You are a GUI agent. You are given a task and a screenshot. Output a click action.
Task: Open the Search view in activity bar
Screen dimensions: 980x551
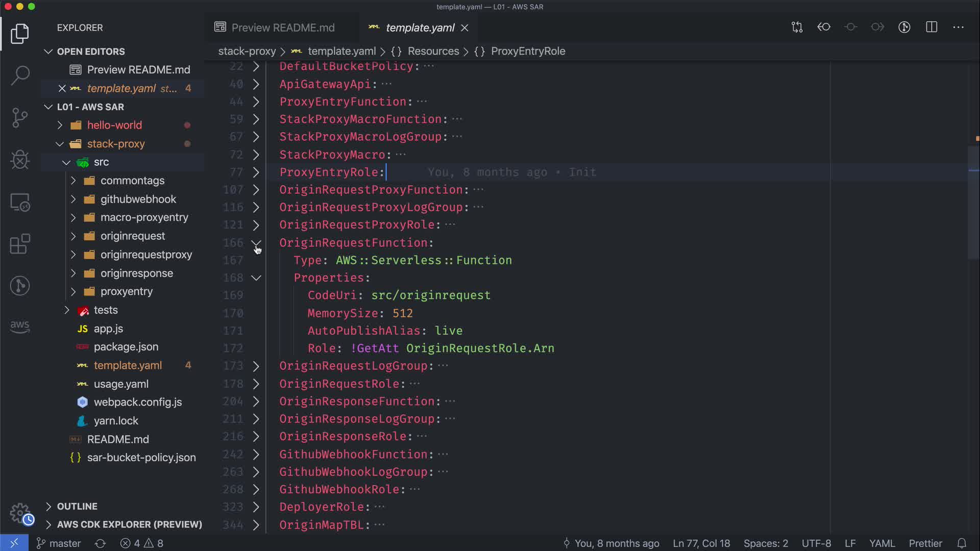[x=20, y=75]
